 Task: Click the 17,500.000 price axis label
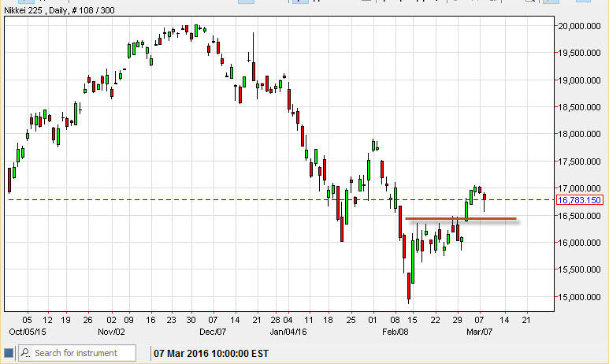[579, 162]
